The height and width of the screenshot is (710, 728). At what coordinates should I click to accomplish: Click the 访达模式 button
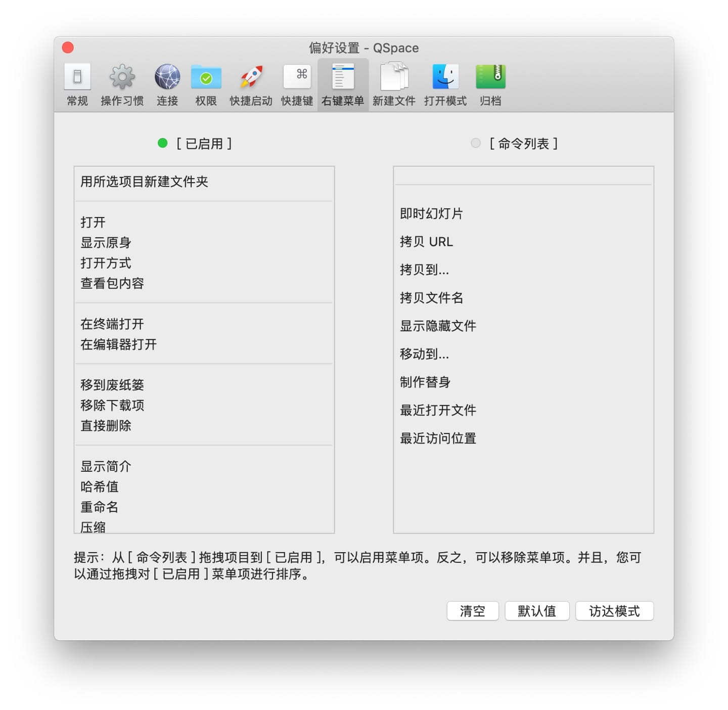(614, 611)
